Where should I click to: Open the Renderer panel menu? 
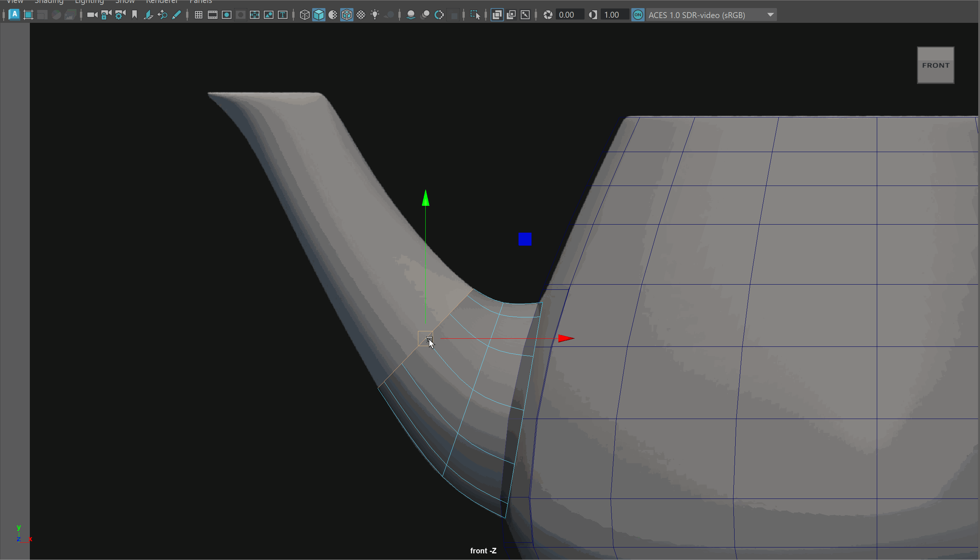pos(162,2)
